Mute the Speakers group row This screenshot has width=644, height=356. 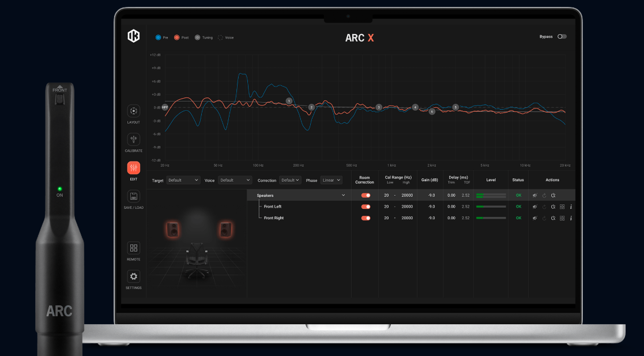tap(535, 196)
